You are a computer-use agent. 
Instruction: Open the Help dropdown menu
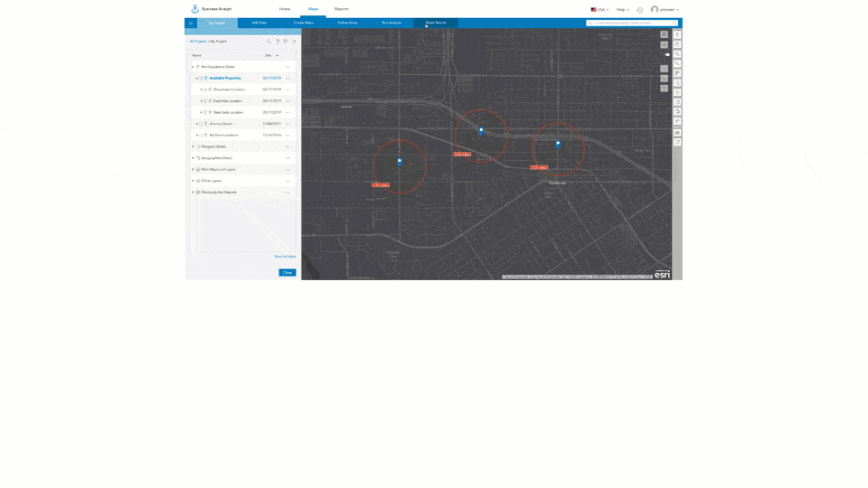coord(623,9)
